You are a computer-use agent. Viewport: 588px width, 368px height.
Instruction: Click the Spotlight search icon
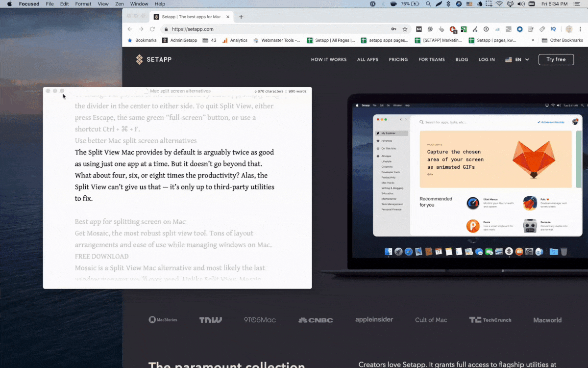(428, 4)
